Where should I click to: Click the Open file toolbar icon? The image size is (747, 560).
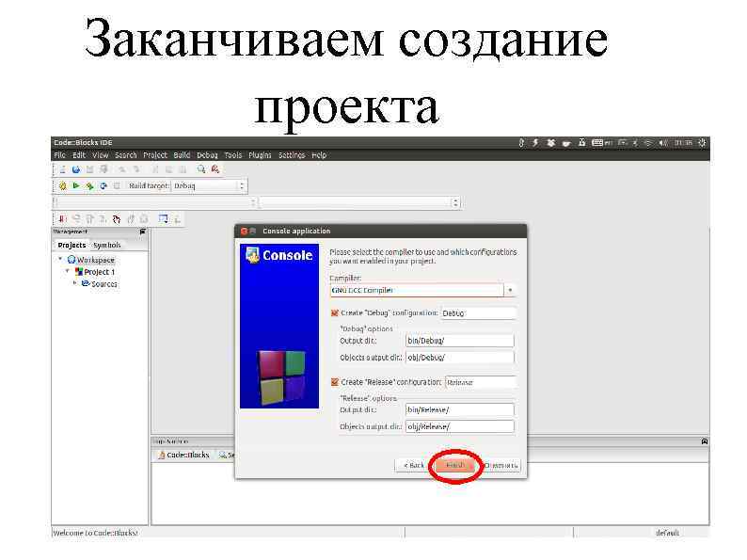[x=76, y=169]
